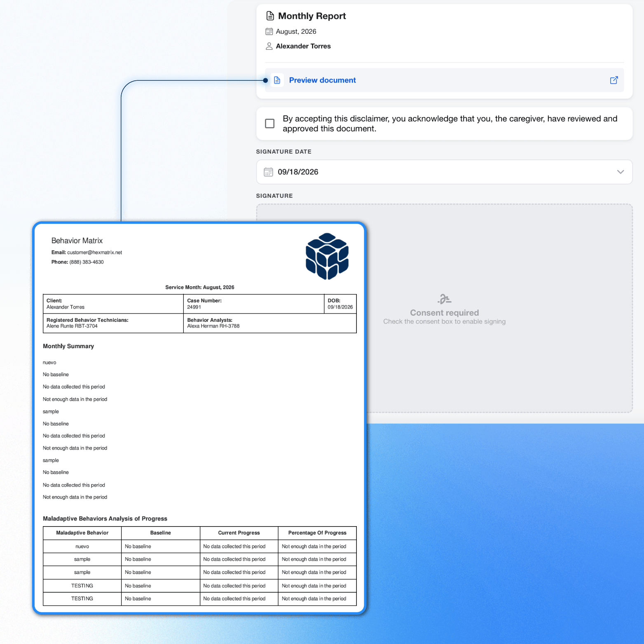Click the analyst Alexa Herman RH-3788
The image size is (644, 644).
click(x=213, y=326)
